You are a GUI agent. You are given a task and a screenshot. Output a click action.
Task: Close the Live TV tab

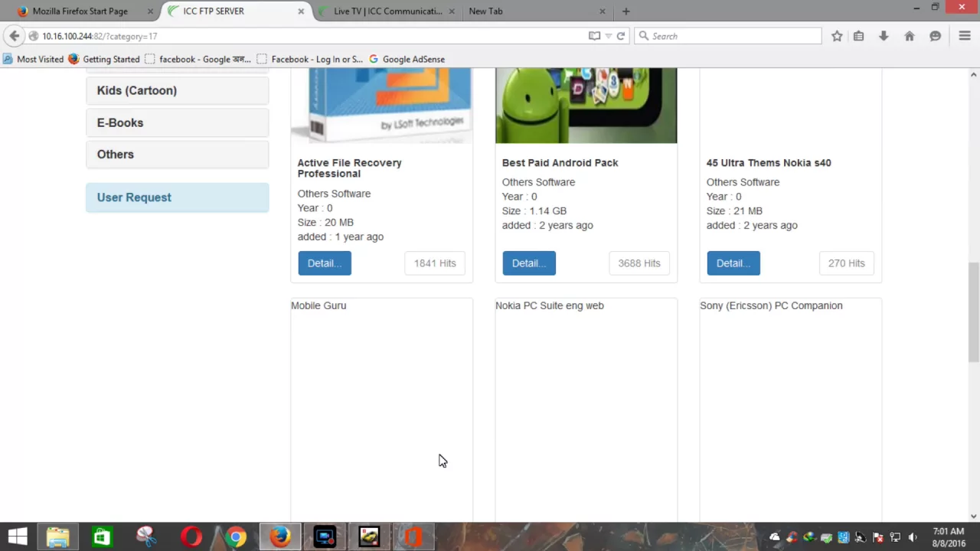452,11
